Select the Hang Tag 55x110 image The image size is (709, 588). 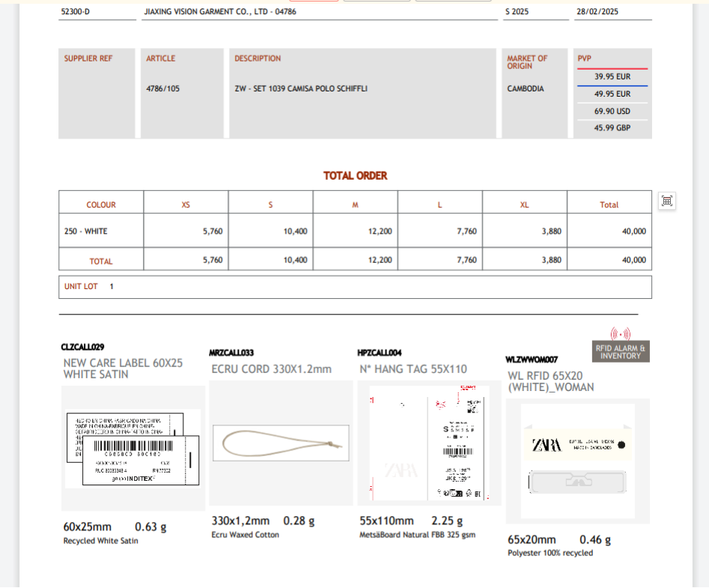coord(429,443)
